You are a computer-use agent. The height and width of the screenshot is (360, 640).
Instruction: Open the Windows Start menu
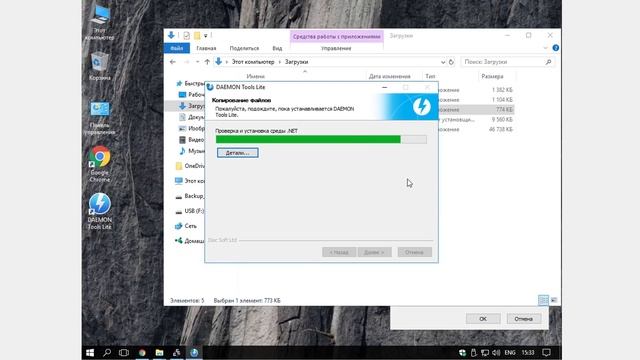click(90, 352)
